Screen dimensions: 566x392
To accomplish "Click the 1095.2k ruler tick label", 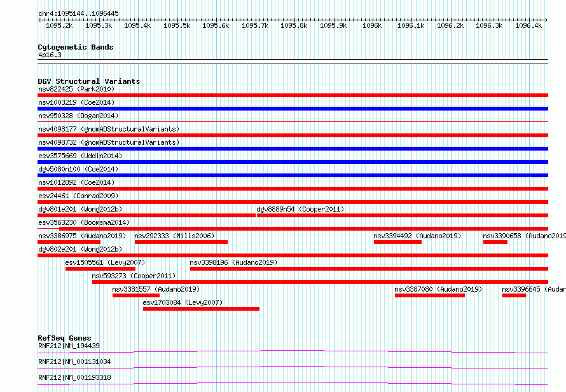I will (59, 25).
